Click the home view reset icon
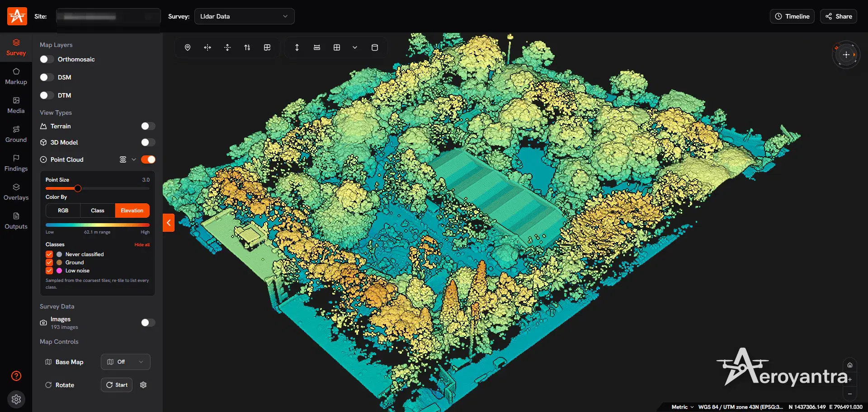 pyautogui.click(x=850, y=365)
